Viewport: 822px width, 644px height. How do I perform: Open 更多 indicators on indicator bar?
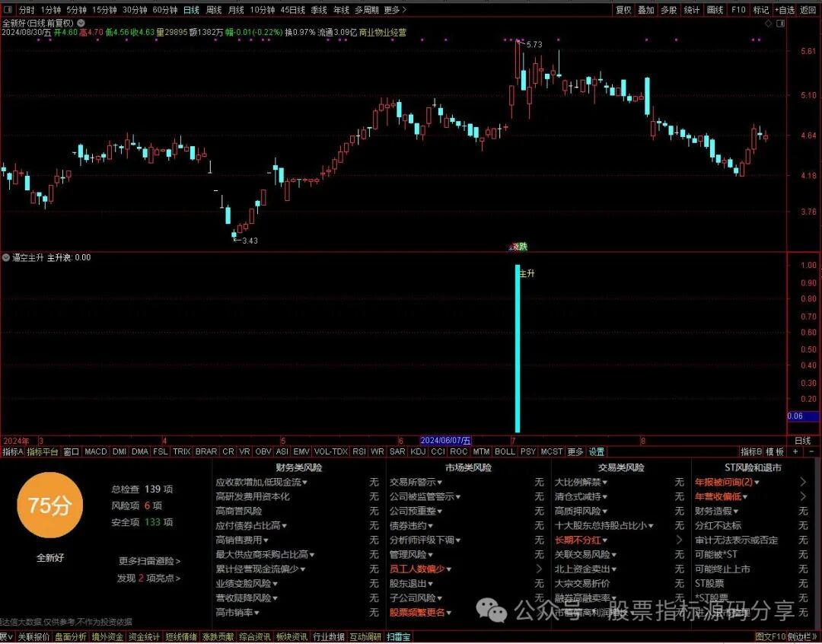coord(575,451)
